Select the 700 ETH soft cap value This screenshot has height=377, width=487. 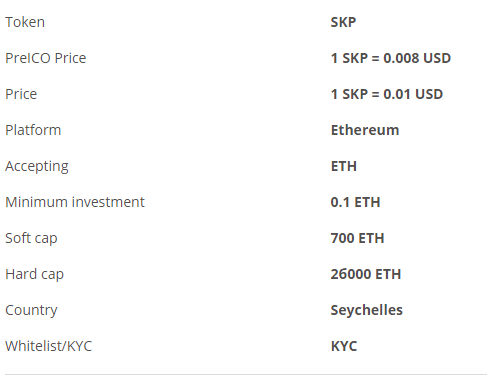click(x=357, y=238)
